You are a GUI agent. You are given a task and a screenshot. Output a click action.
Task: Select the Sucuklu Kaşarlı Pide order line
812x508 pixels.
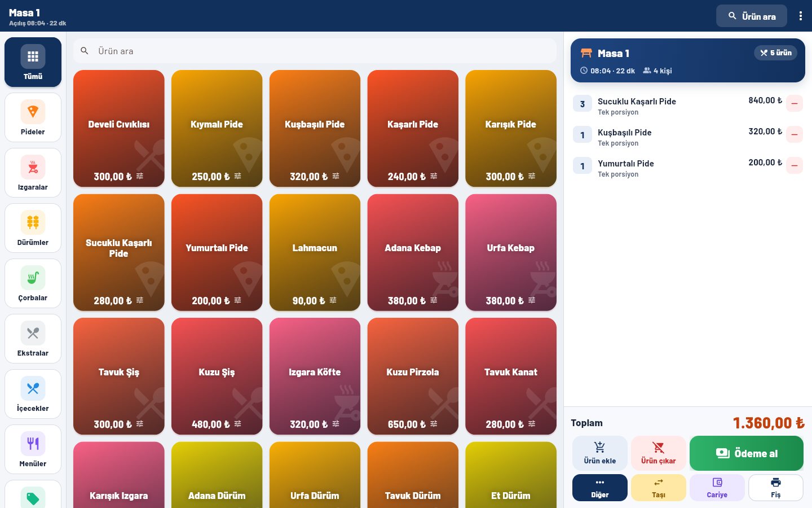pos(688,105)
